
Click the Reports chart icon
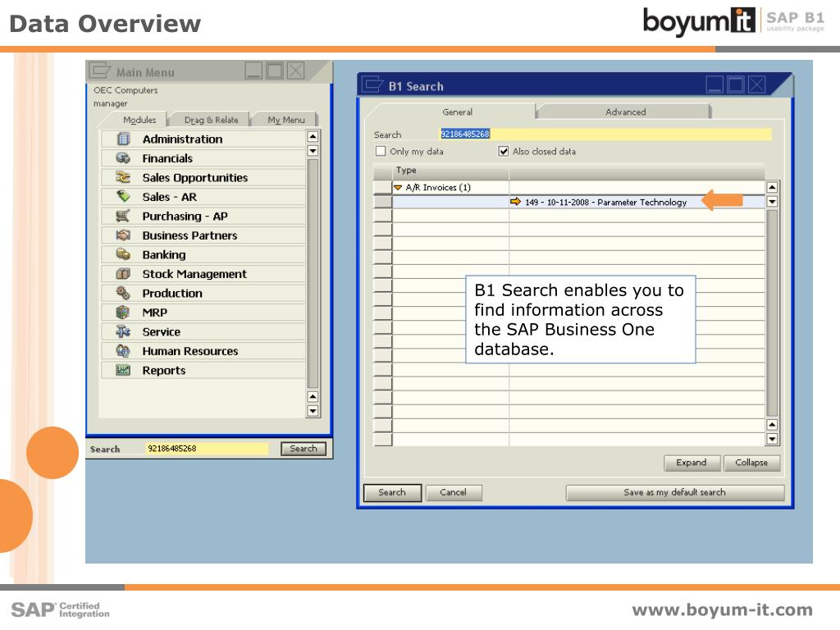123,370
